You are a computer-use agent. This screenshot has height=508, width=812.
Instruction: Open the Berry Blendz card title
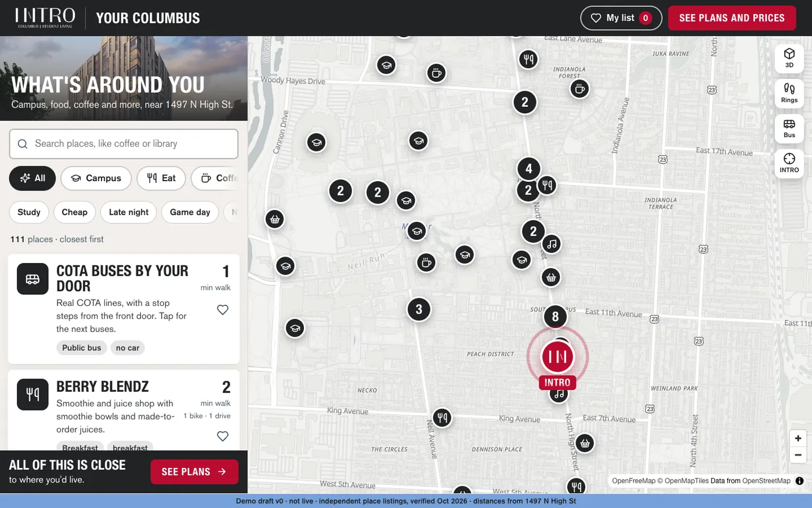[103, 387]
